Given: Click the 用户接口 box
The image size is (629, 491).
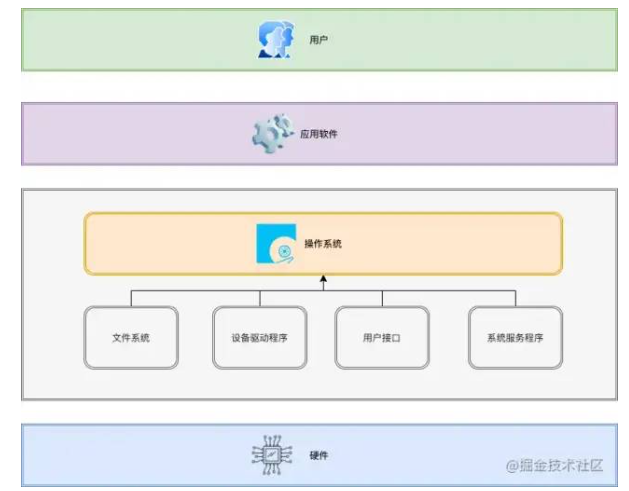Looking at the screenshot, I should (x=382, y=338).
